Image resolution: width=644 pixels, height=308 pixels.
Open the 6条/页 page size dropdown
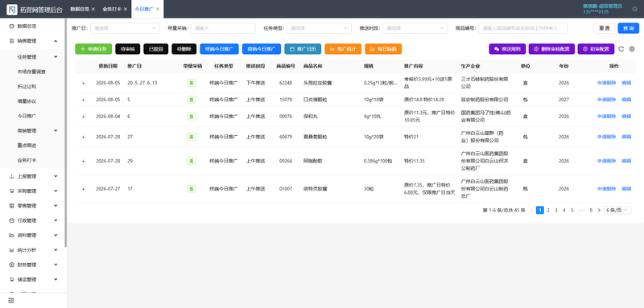tap(617, 210)
